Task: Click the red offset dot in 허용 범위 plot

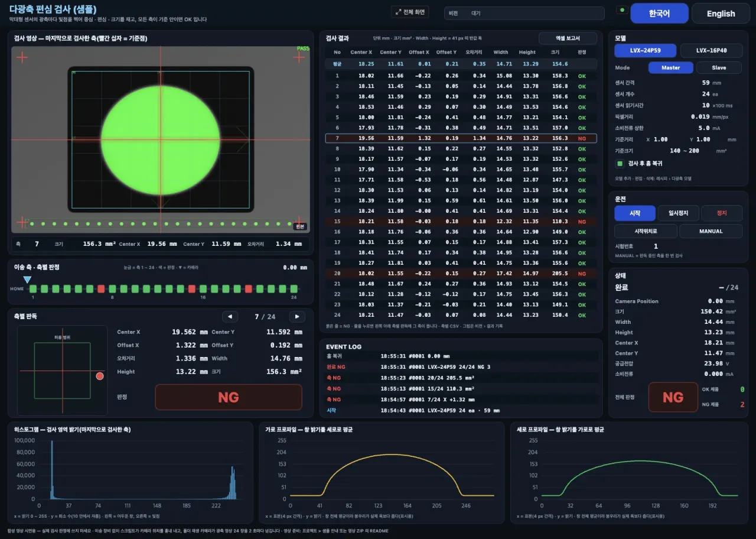Action: tap(100, 376)
